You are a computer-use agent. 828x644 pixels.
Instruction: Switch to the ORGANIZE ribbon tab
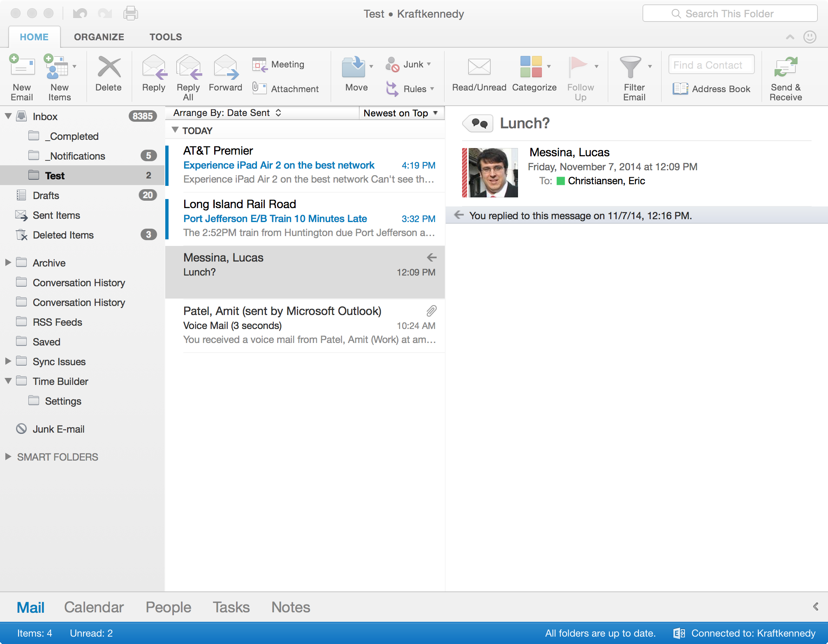coord(99,37)
